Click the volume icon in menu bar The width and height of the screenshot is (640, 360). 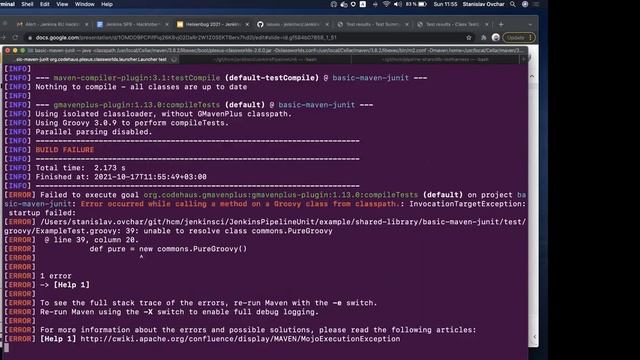point(398,4)
